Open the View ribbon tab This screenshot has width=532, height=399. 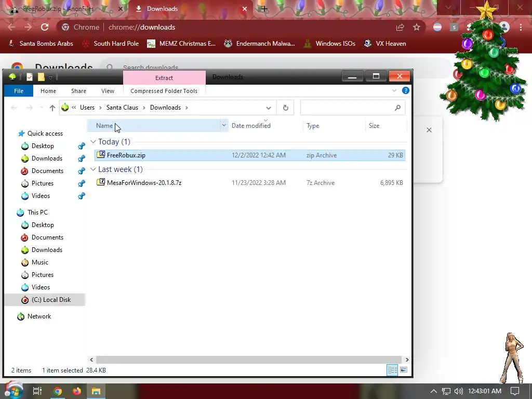108,91
